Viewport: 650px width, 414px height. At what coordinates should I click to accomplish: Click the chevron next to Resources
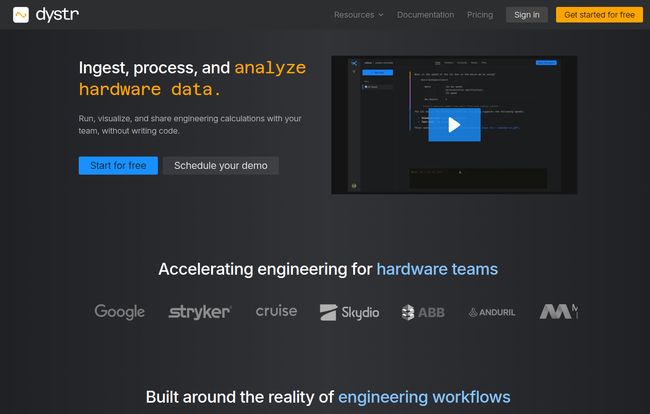coord(381,15)
